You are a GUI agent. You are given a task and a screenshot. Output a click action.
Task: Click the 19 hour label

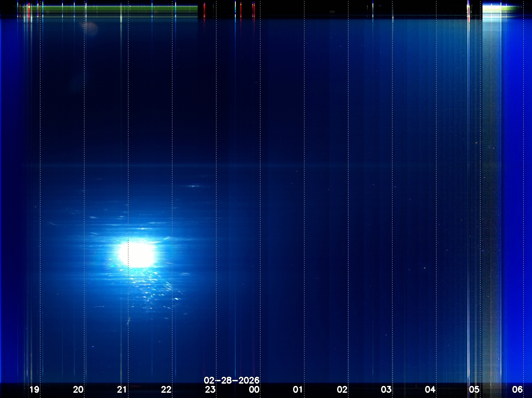[34, 390]
